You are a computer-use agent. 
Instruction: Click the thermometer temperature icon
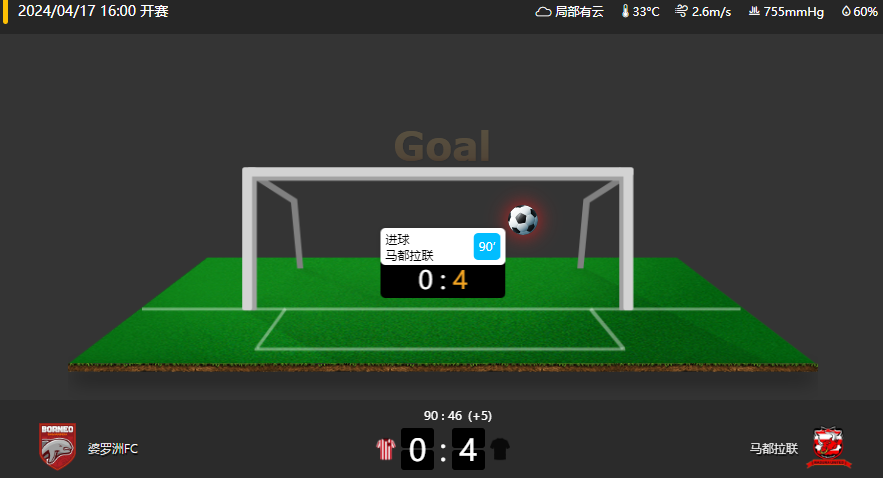pyautogui.click(x=625, y=11)
